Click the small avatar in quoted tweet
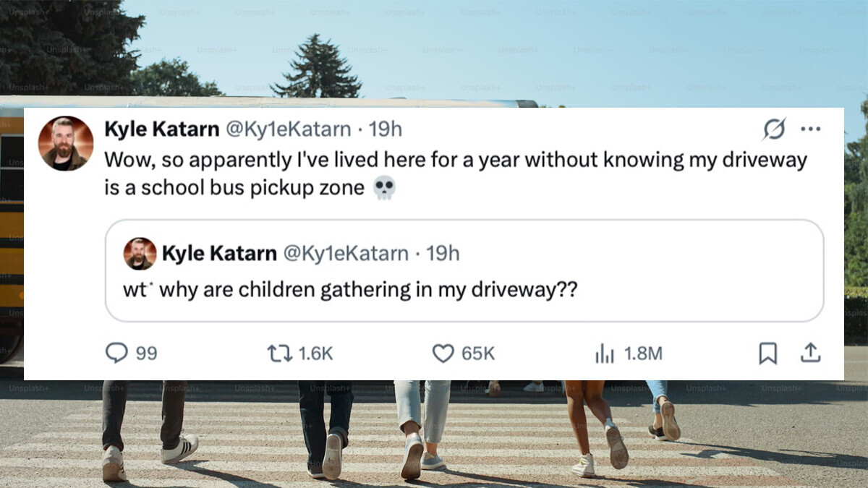Viewport: 868px width, 488px height. (140, 253)
